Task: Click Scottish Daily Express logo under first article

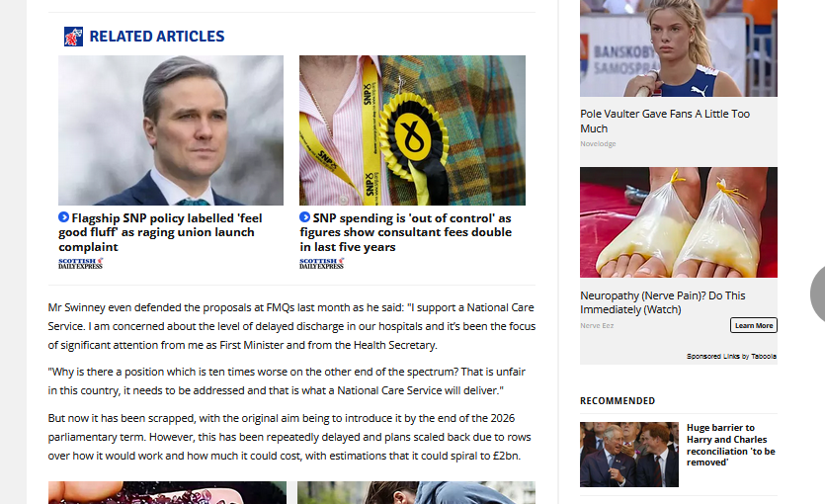Action: (x=80, y=264)
